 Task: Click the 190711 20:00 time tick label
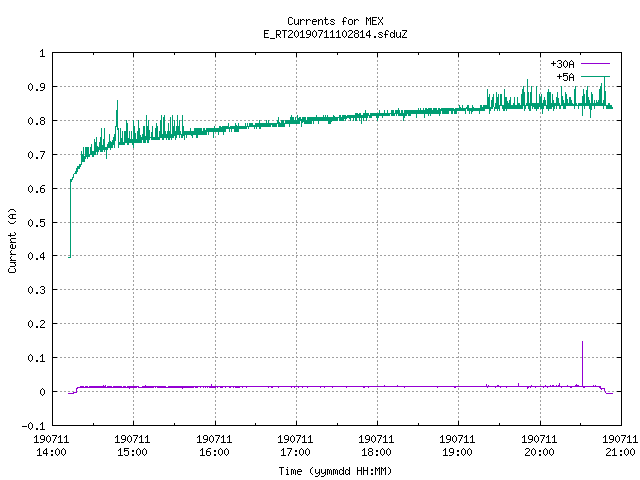coord(539,446)
